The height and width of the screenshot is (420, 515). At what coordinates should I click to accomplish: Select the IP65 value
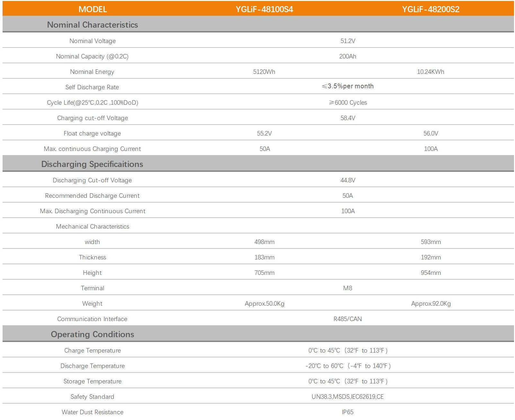tap(348, 412)
